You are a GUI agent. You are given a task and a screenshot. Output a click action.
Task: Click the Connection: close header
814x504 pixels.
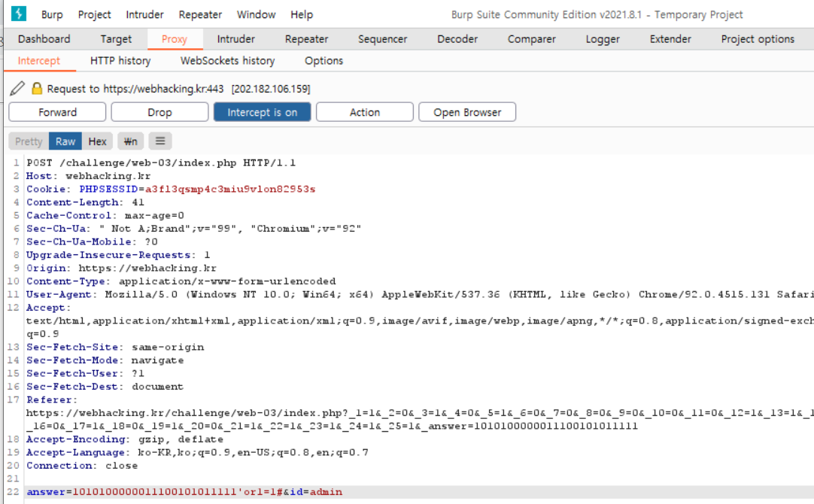point(82,466)
